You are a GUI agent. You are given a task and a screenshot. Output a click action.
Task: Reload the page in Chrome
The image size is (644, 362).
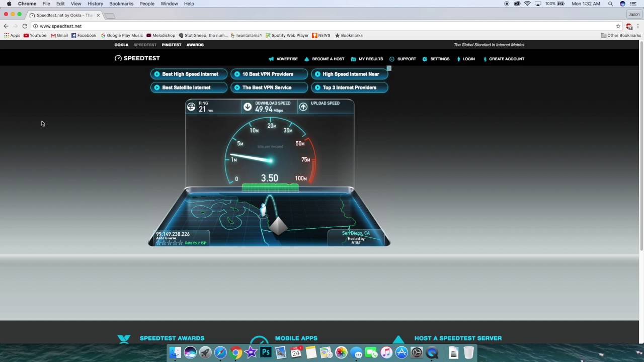pyautogui.click(x=25, y=26)
